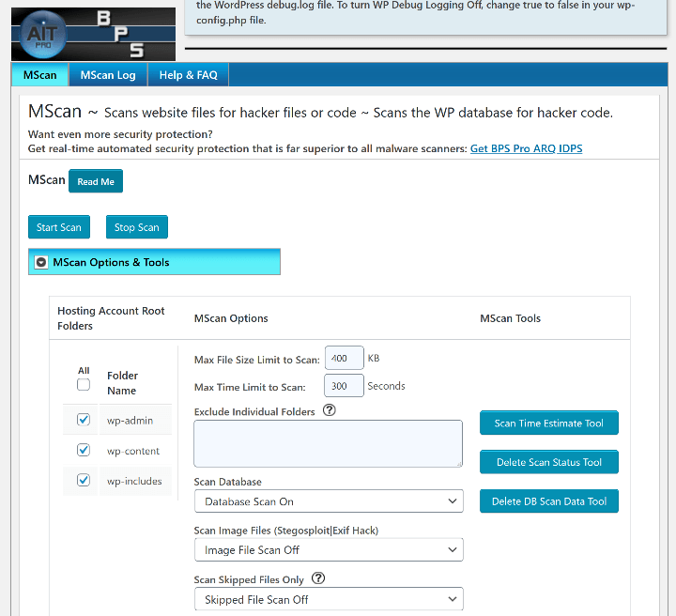Focus the Max Time Limit to Scan field
Image resolution: width=676 pixels, height=616 pixels.
(x=344, y=385)
